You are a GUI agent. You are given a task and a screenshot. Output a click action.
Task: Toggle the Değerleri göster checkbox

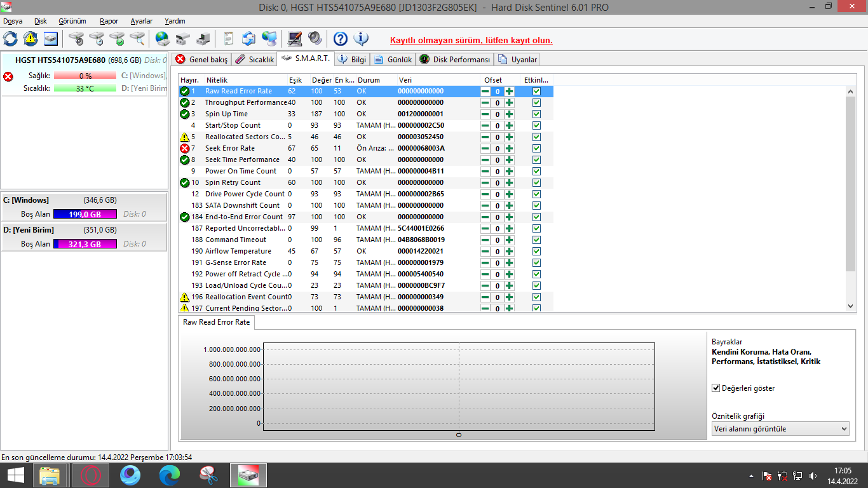716,388
